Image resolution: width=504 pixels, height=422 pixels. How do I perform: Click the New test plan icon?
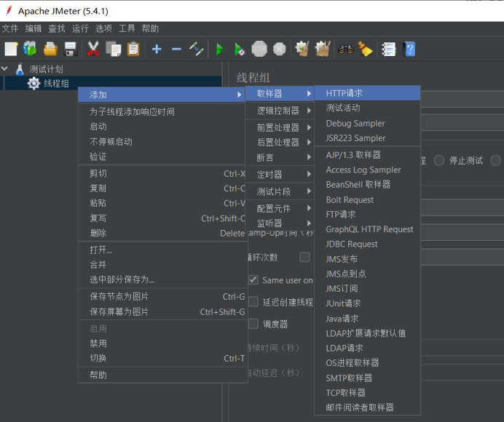(11, 49)
